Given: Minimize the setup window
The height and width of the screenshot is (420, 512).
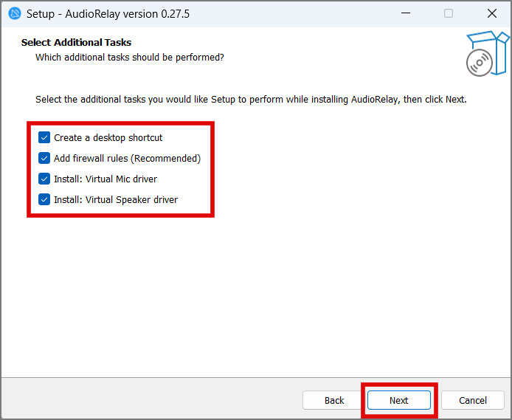Looking at the screenshot, I should point(406,13).
